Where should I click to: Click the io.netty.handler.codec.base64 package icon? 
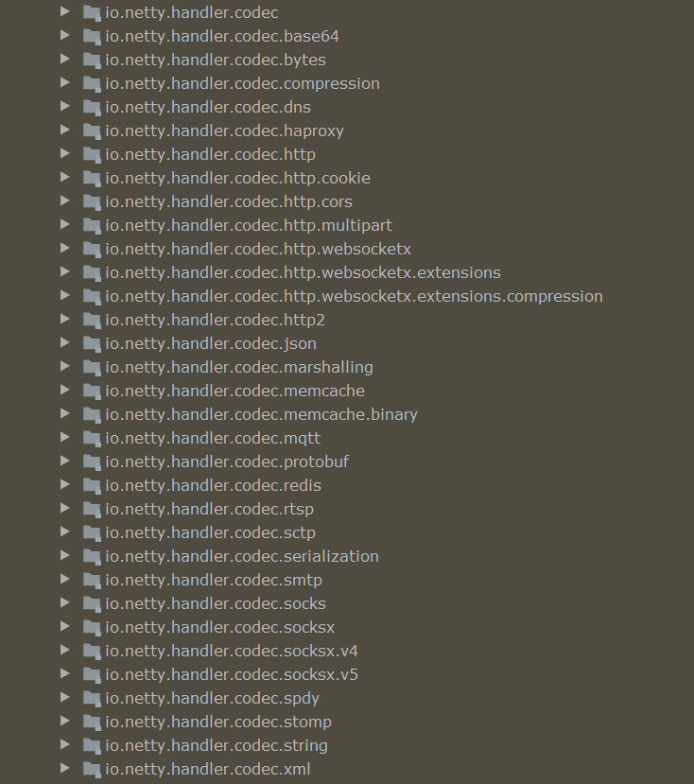pos(92,37)
